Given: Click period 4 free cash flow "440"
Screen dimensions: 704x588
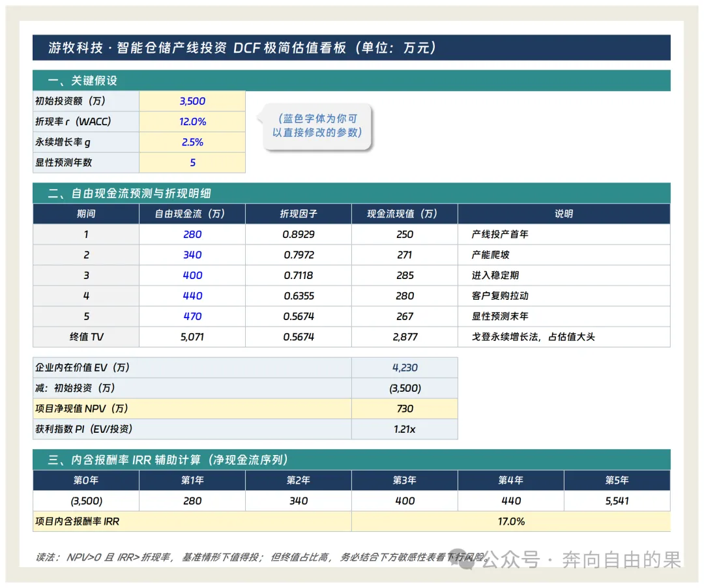Looking at the screenshot, I should pos(192,296).
